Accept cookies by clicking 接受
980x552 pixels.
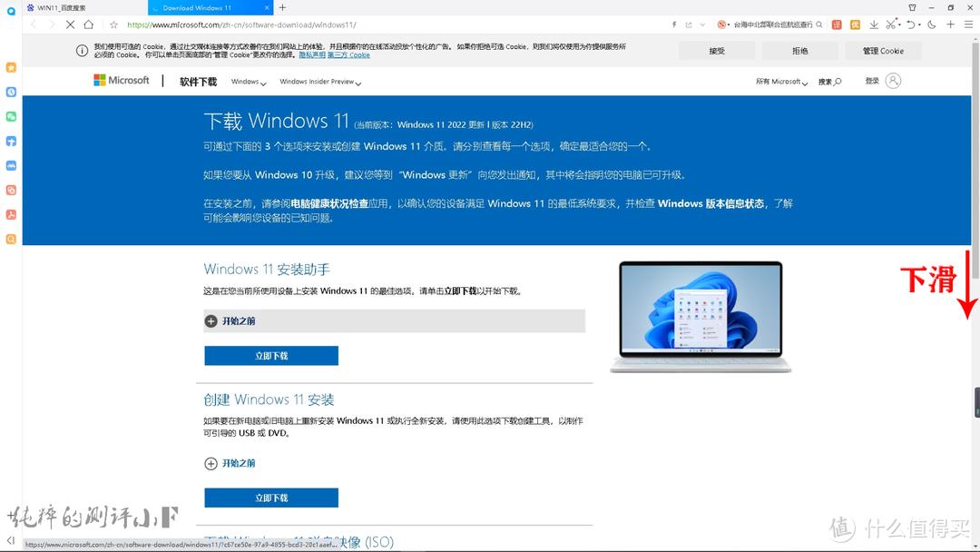pyautogui.click(x=716, y=50)
